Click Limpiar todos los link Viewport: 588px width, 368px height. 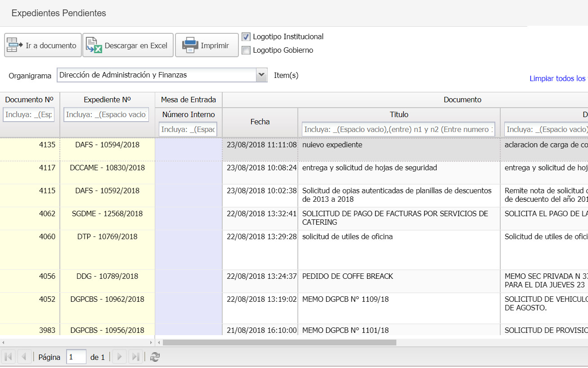point(558,78)
